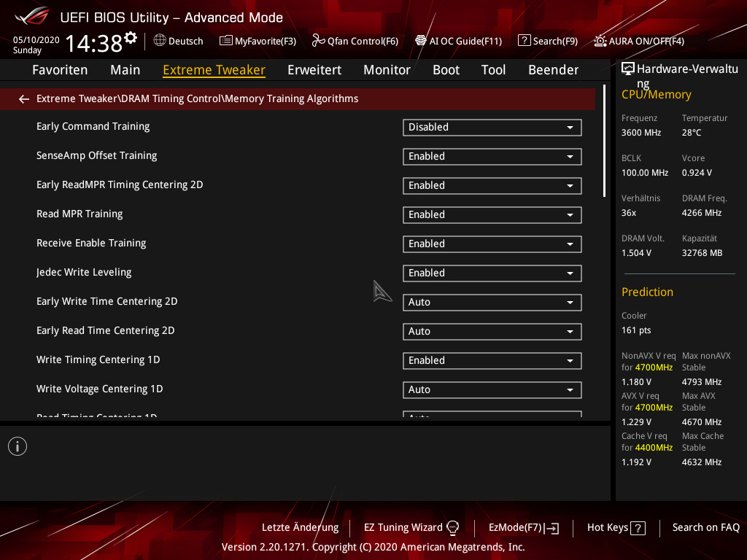Click the MyFavorite list icon

click(x=226, y=41)
